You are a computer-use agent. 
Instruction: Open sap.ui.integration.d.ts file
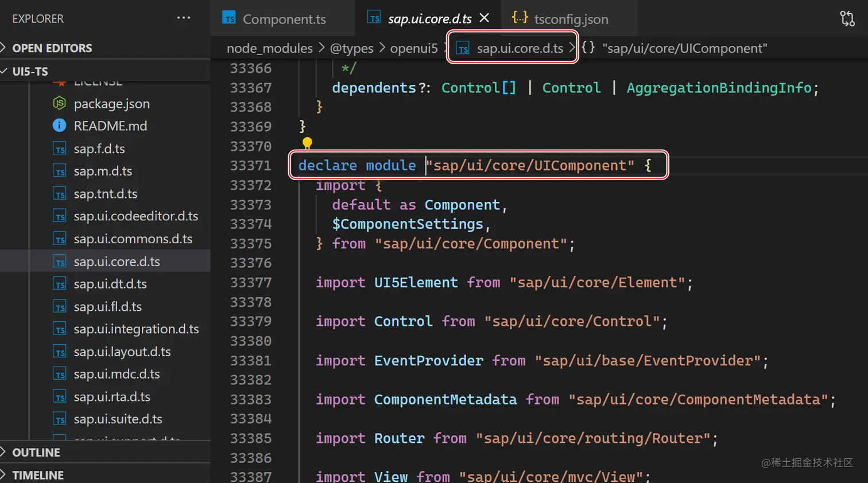(105, 329)
